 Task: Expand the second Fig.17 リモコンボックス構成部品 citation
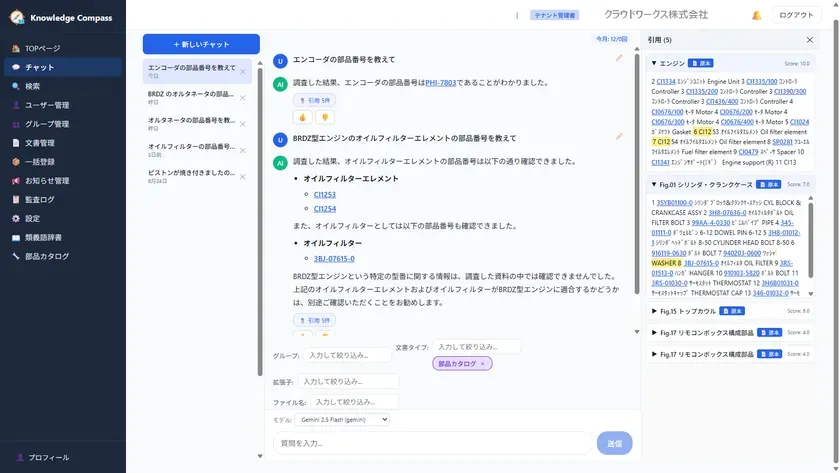click(x=654, y=354)
